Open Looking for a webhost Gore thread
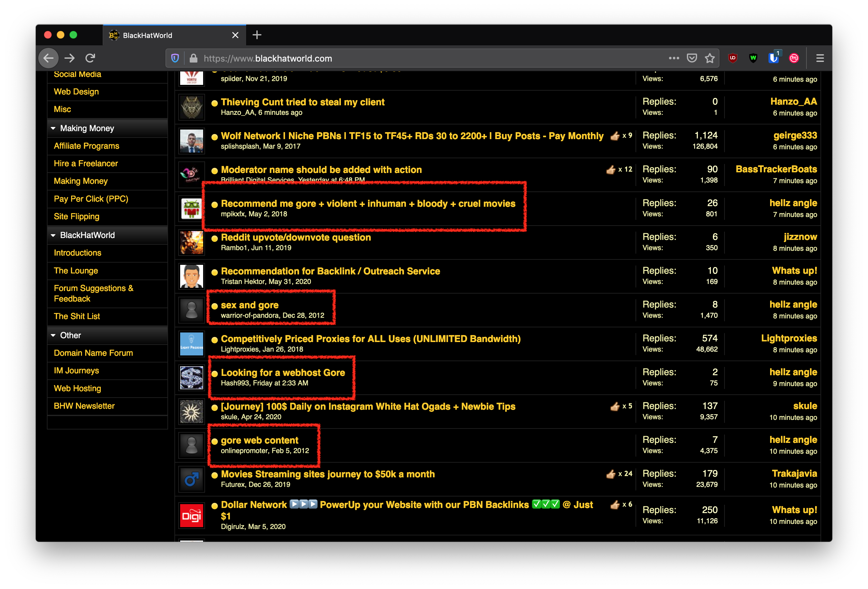The image size is (868, 589). click(283, 373)
